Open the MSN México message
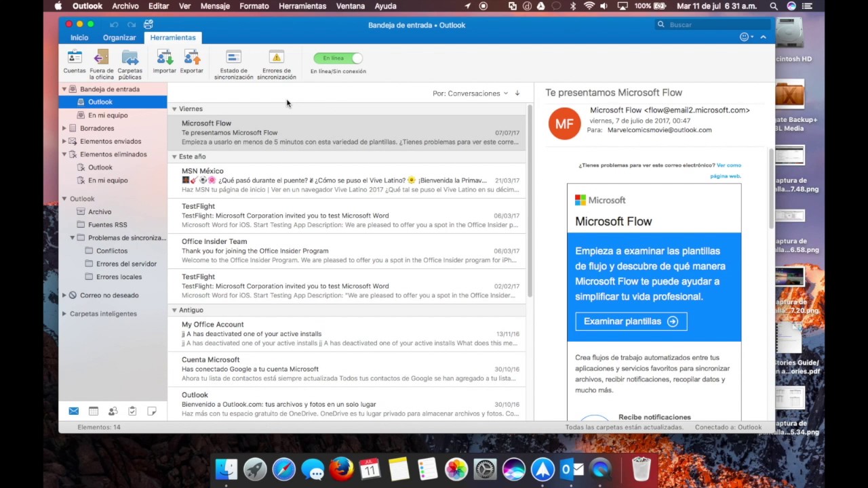This screenshot has height=488, width=868. tap(347, 181)
